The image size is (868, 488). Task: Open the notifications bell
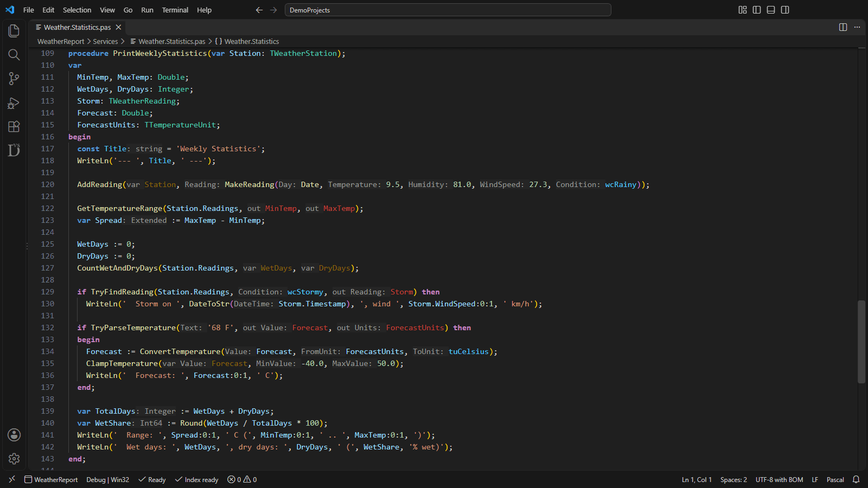pyautogui.click(x=856, y=479)
